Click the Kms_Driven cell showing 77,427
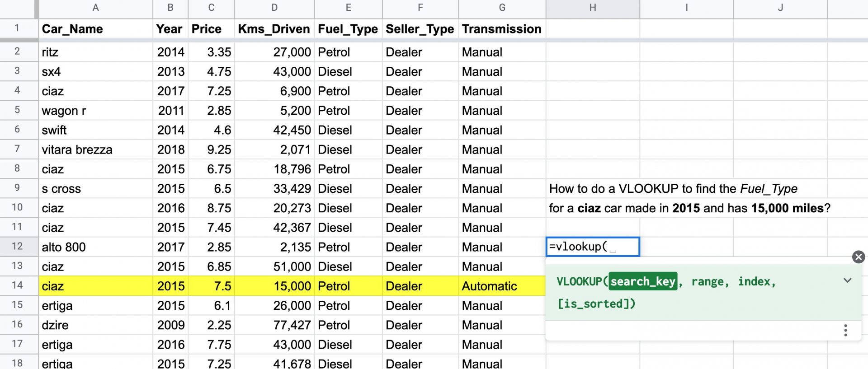The image size is (868, 369). coord(274,325)
